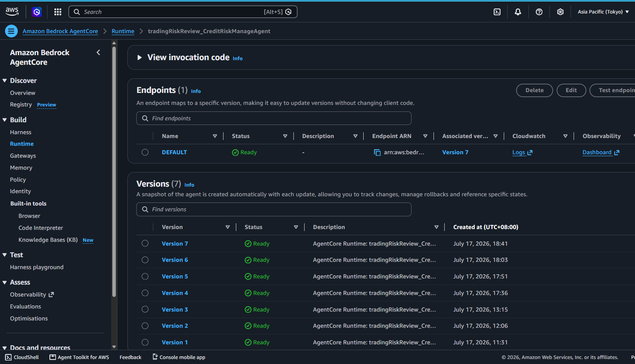
Task: Click the Feedback link in the footer
Action: coord(130,357)
